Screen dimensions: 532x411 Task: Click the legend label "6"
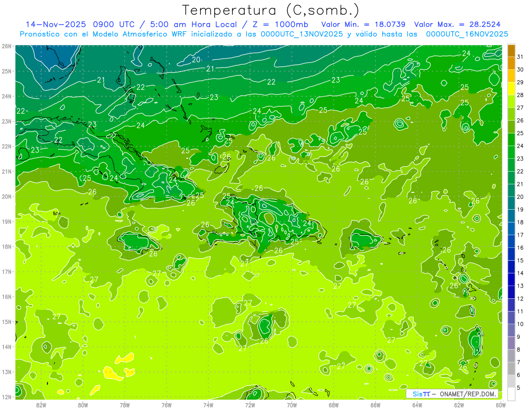[519, 375]
